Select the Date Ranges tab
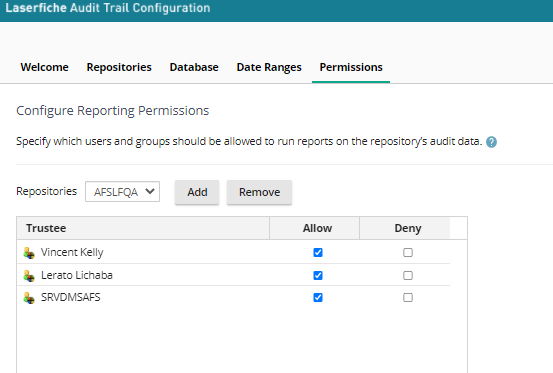The image size is (553, 373). pos(269,67)
